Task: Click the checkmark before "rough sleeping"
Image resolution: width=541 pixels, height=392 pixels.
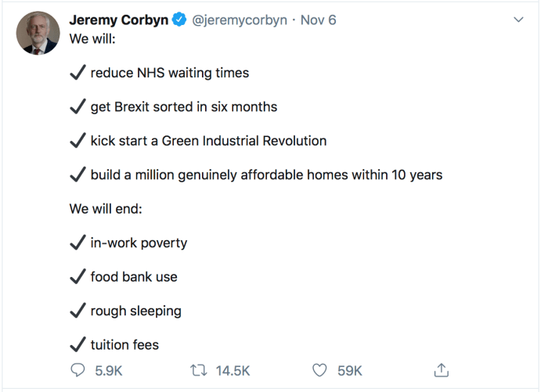Action: (x=78, y=311)
